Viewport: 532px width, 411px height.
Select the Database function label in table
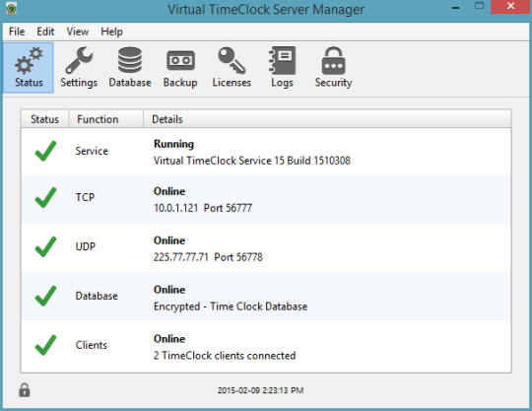click(97, 296)
